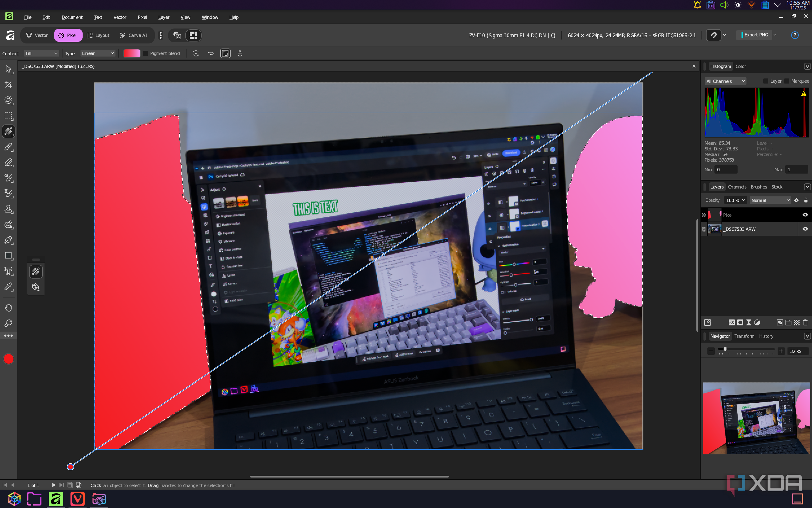
Task: Select the Rectangular Marquee tool
Action: (8, 116)
